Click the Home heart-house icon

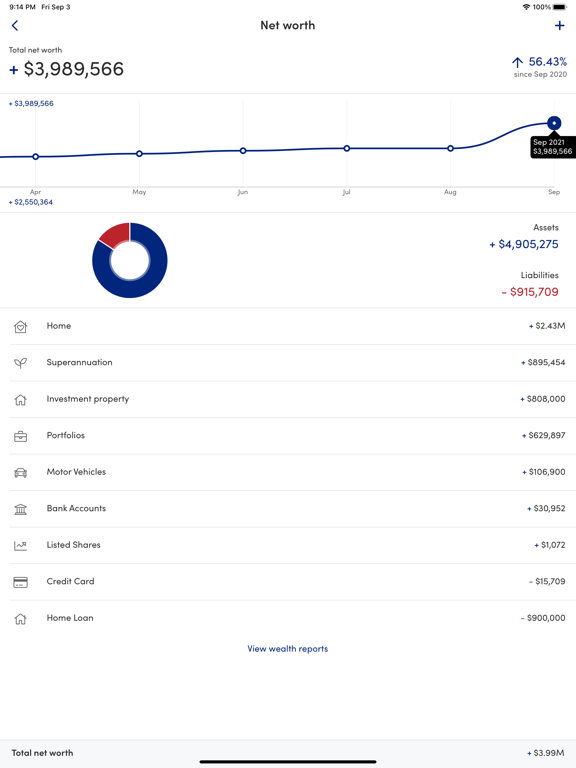click(x=21, y=327)
